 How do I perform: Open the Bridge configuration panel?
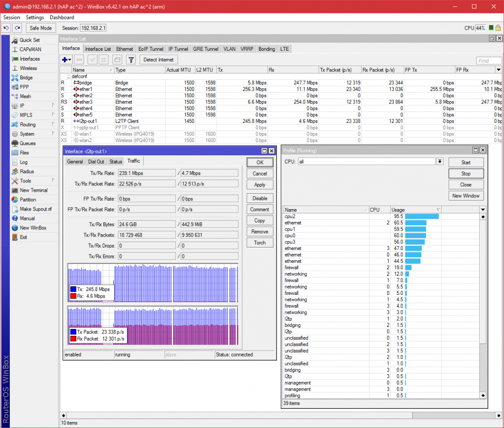tap(26, 77)
